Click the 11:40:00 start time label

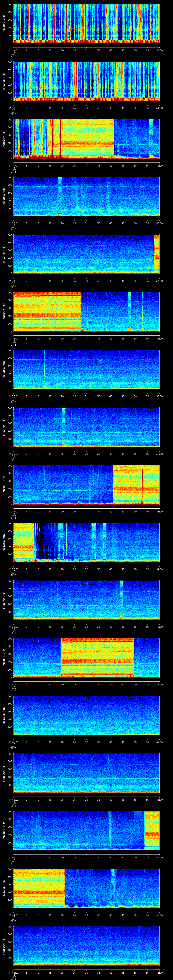tap(14, 684)
